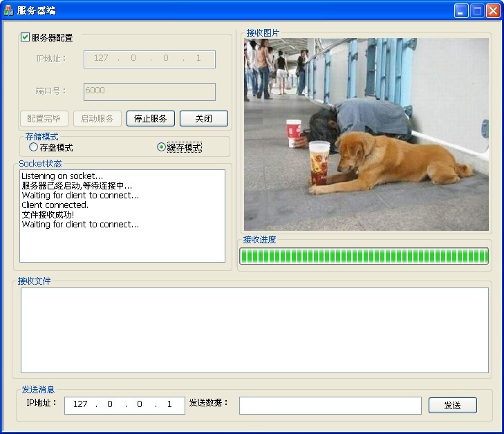Click the 发送数据 text input
Image resolution: width=504 pixels, height=434 pixels.
(330, 406)
